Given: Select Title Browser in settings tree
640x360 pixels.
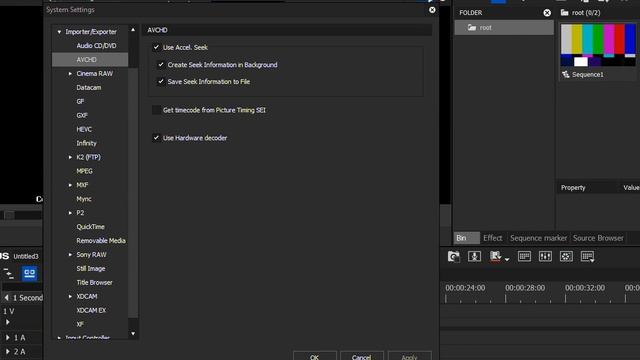Looking at the screenshot, I should (x=94, y=282).
